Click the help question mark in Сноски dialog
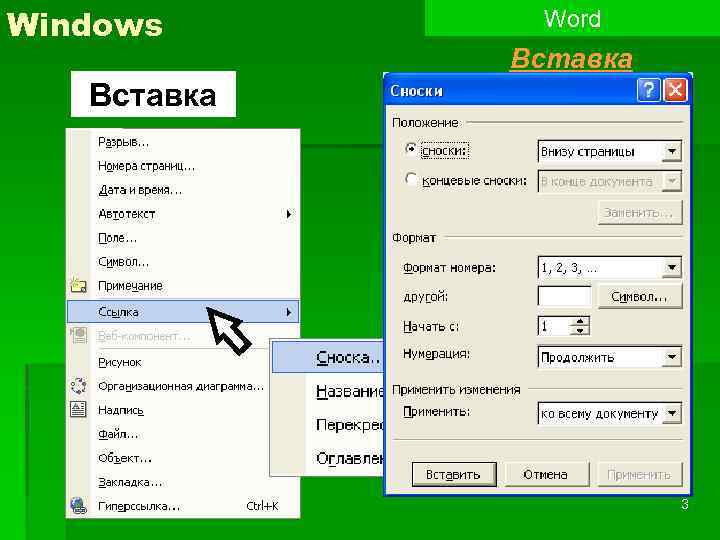 click(648, 90)
